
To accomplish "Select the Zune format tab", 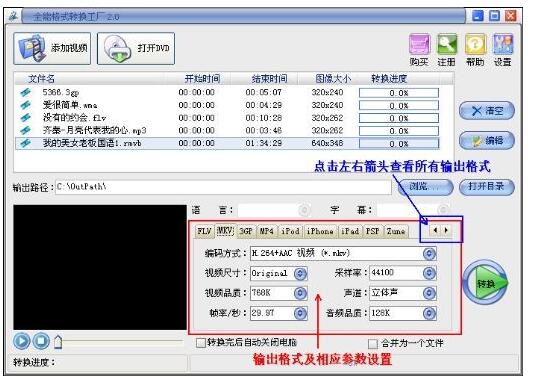I will pos(396,231).
